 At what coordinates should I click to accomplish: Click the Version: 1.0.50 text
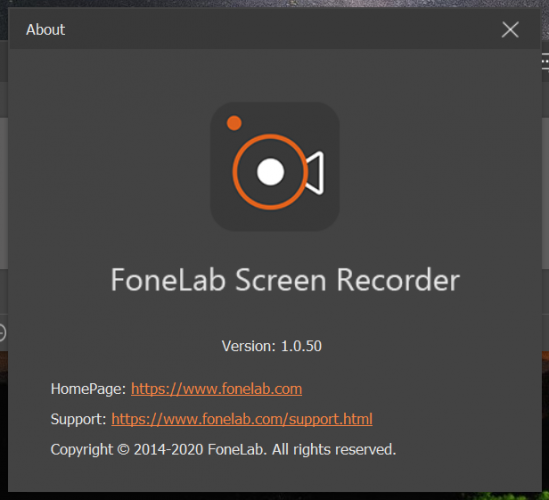click(x=272, y=346)
